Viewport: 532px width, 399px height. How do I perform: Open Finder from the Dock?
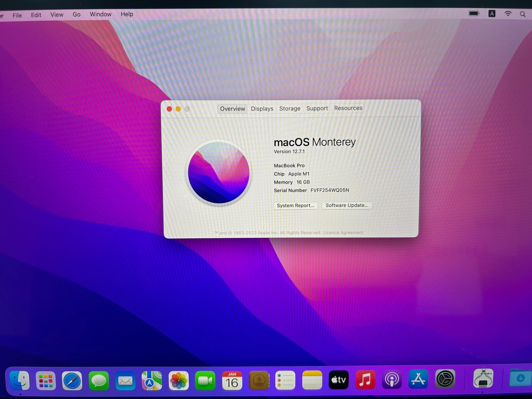pos(20,380)
